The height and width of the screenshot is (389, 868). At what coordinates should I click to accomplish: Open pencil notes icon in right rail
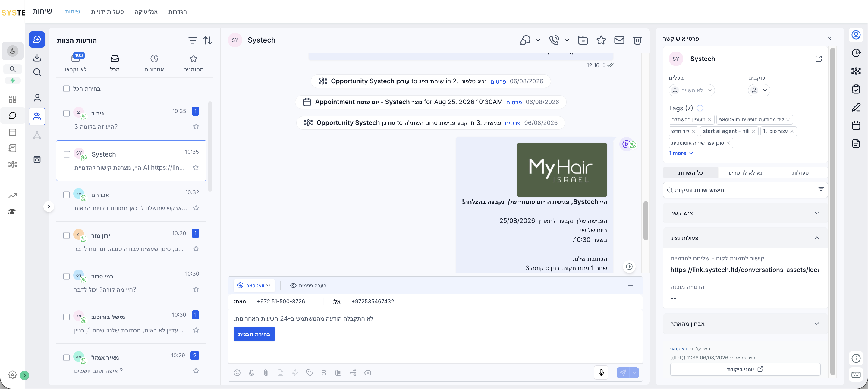coord(856,108)
